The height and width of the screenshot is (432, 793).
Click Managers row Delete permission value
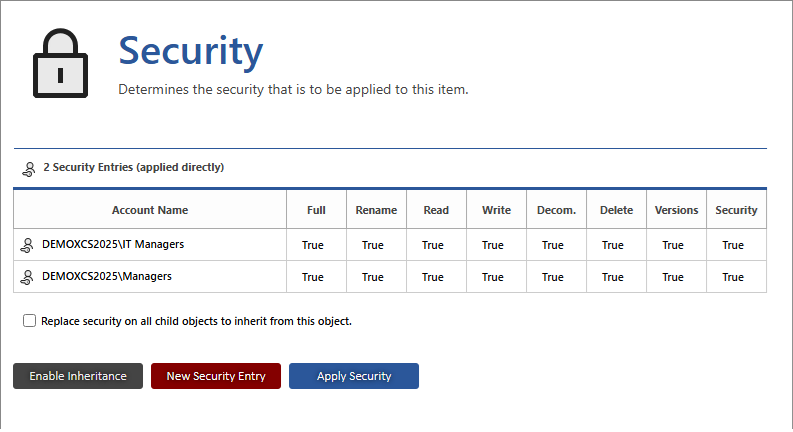613,277
